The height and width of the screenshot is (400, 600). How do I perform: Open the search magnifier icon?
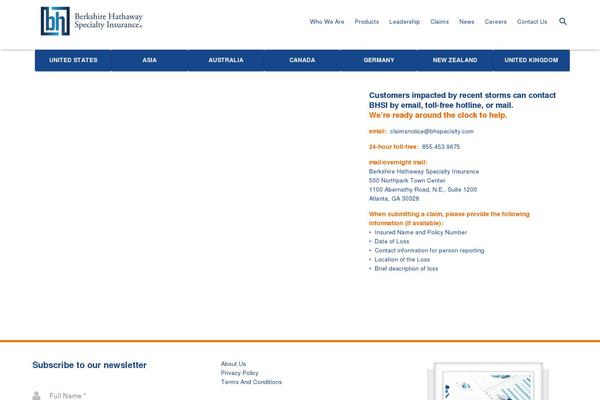click(563, 21)
